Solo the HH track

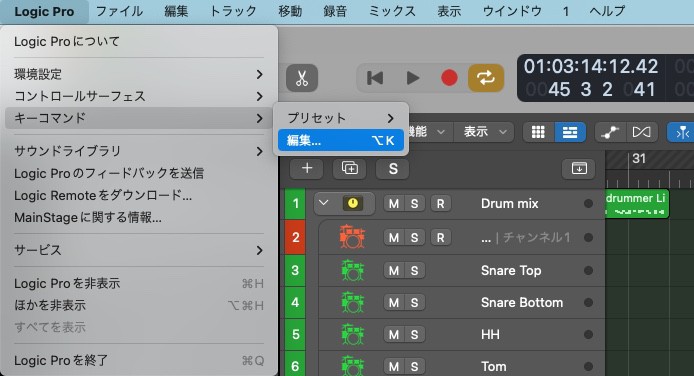pos(414,335)
